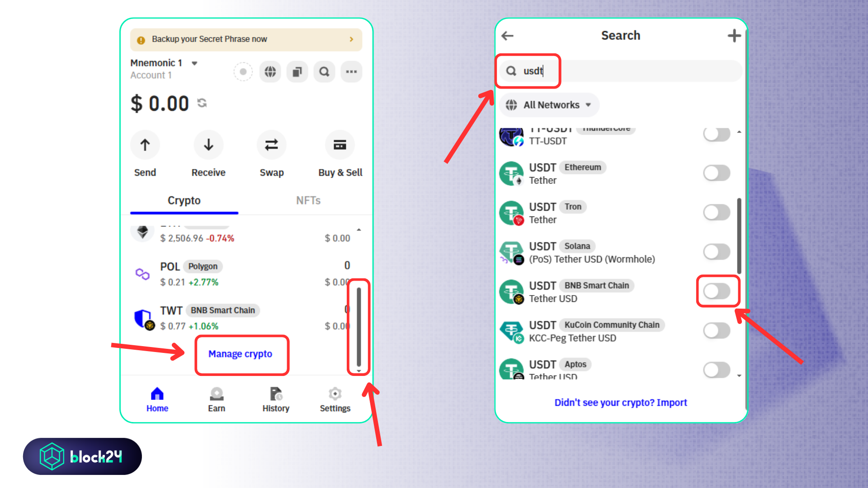868x488 pixels.
Task: Open the All Networks filter dropdown
Action: [x=549, y=105]
